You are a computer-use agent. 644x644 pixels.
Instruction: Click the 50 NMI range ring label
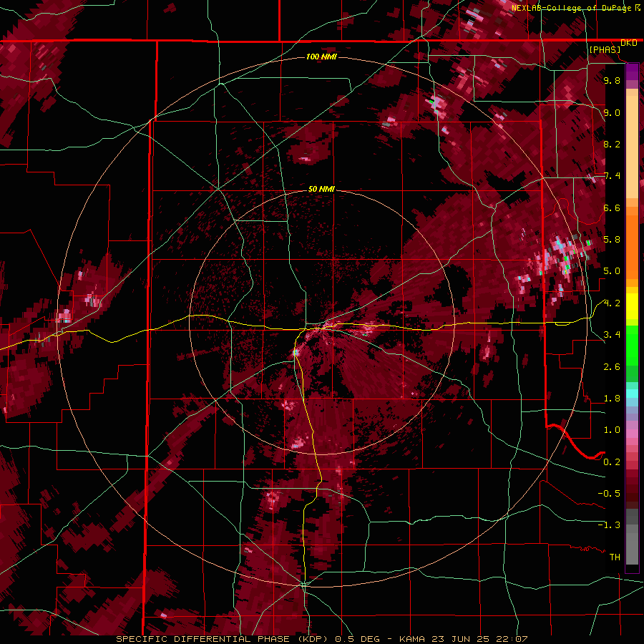click(321, 189)
